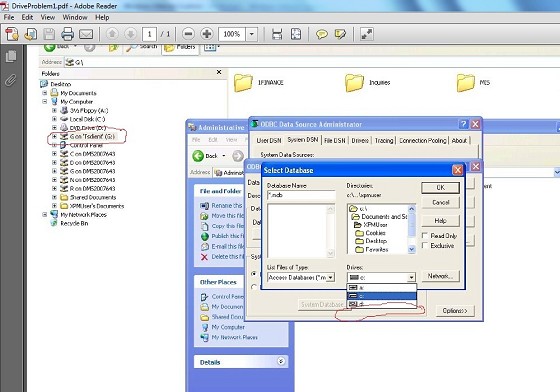560x392 pixels.
Task: Zoom in with the plus icon
Action: coord(207,34)
